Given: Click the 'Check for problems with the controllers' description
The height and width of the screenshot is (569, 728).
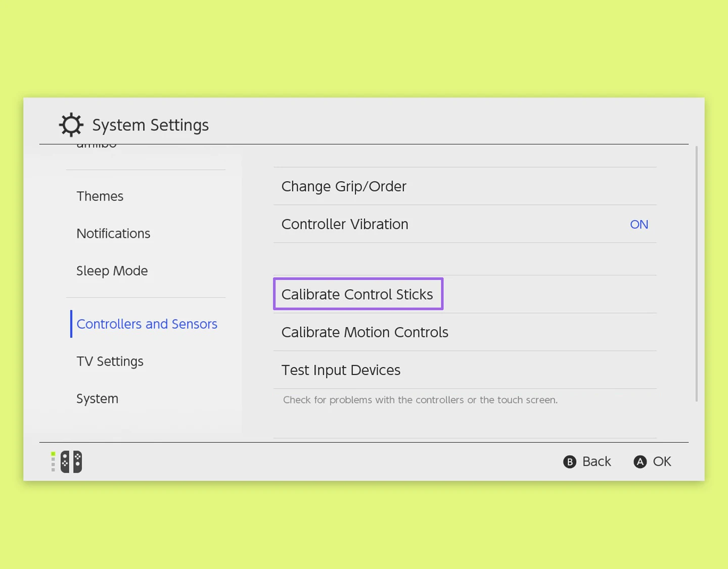Looking at the screenshot, I should point(420,400).
